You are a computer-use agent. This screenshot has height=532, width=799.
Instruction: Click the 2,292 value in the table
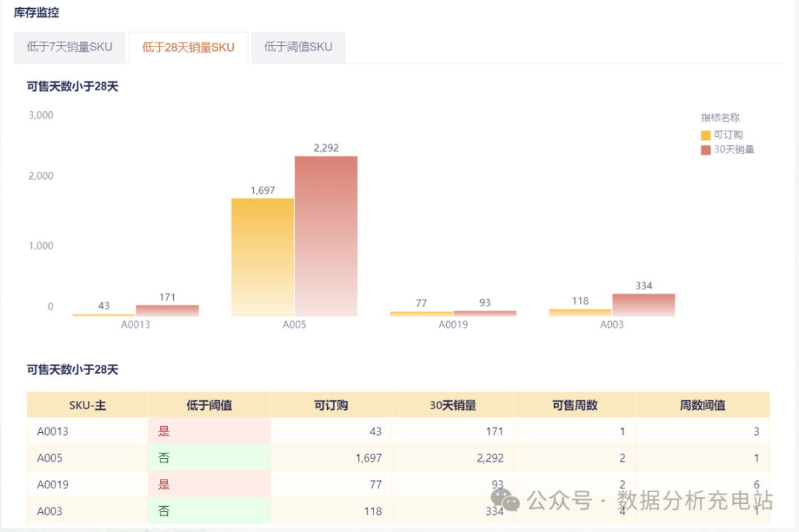tap(490, 458)
